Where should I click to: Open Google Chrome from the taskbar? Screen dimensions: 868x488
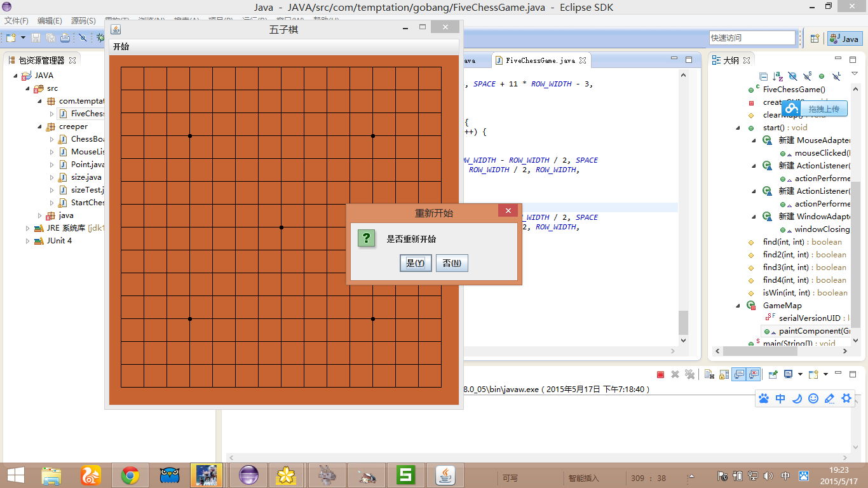point(130,475)
